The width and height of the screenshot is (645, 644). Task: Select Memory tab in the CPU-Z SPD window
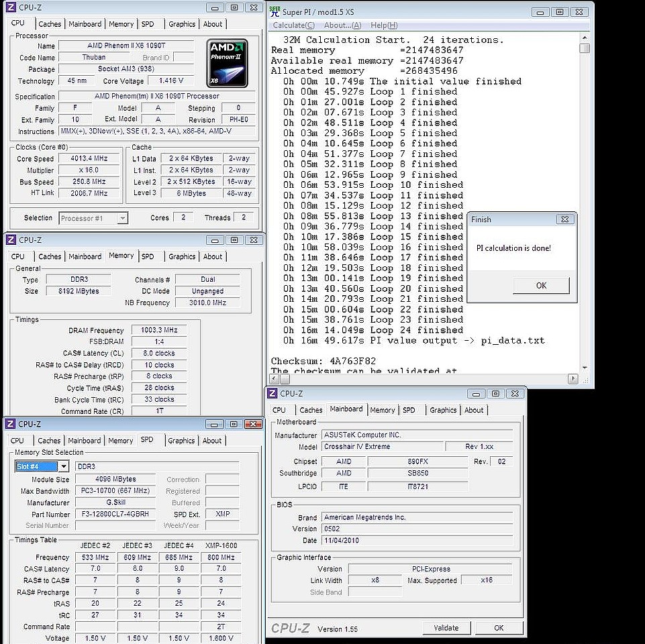[x=120, y=441]
